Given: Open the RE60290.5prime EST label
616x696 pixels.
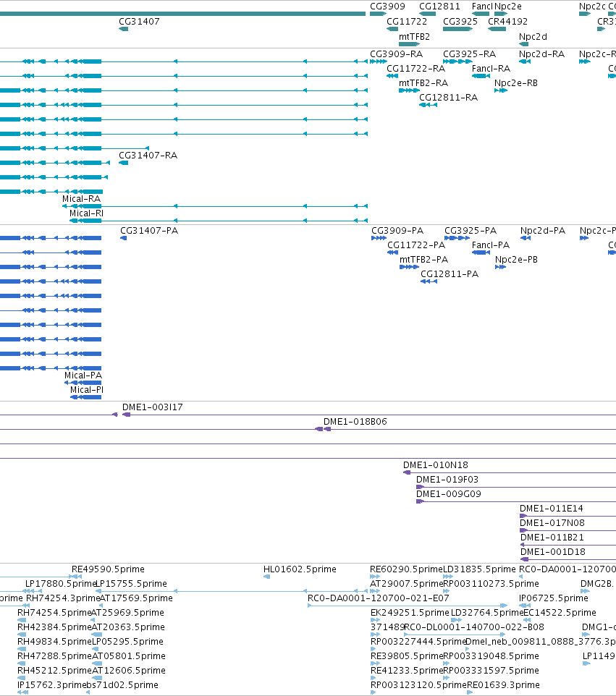Looking at the screenshot, I should 406,569.
